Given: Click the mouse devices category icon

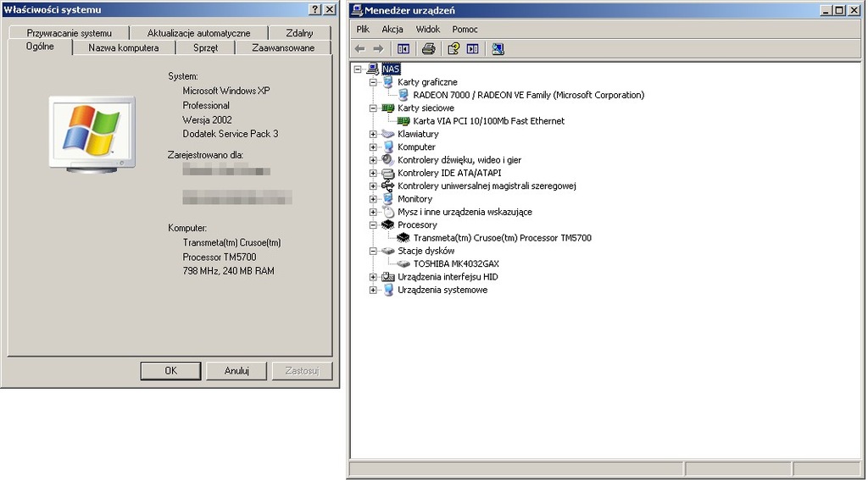Looking at the screenshot, I should pos(388,212).
